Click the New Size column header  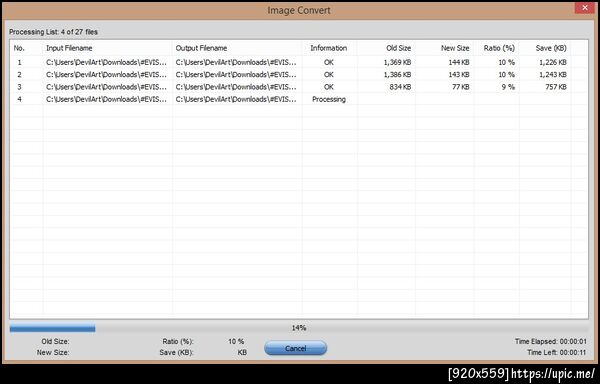(x=455, y=48)
